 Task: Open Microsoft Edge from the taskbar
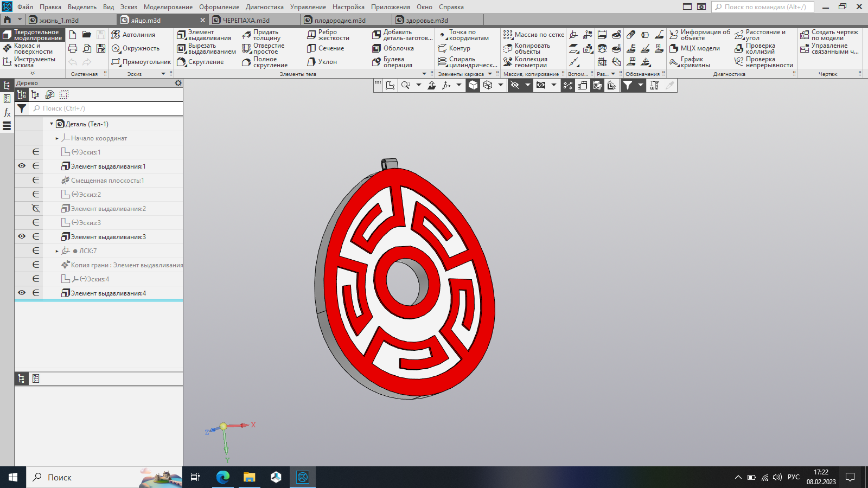point(223,477)
